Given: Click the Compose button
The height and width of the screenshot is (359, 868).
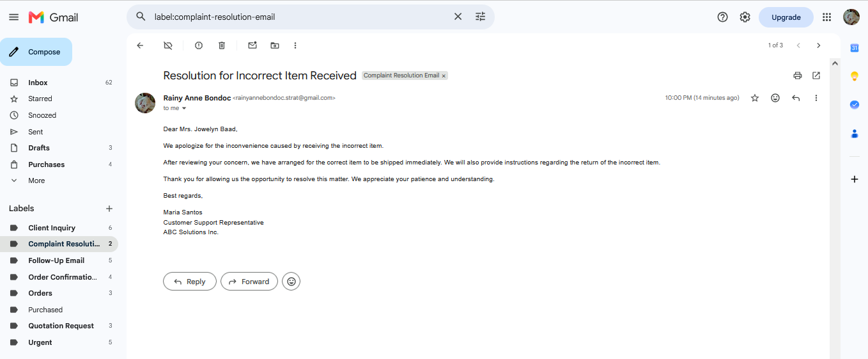Looking at the screenshot, I should pyautogui.click(x=36, y=52).
